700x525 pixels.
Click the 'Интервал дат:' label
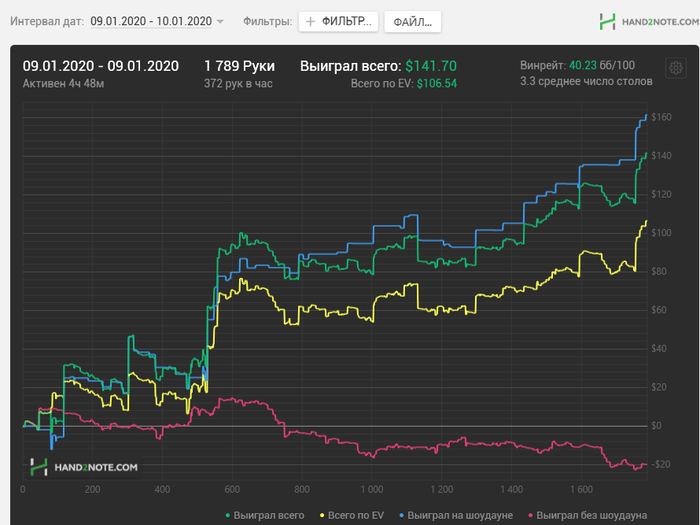click(x=47, y=21)
